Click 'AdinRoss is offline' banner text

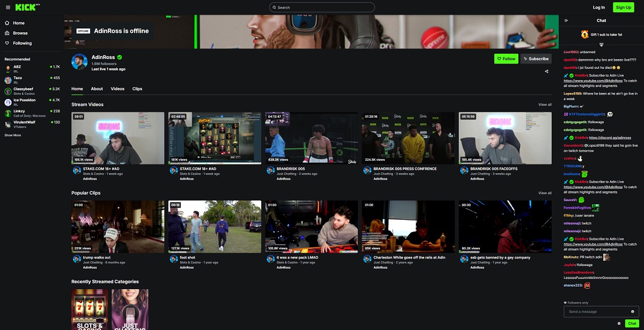click(121, 31)
